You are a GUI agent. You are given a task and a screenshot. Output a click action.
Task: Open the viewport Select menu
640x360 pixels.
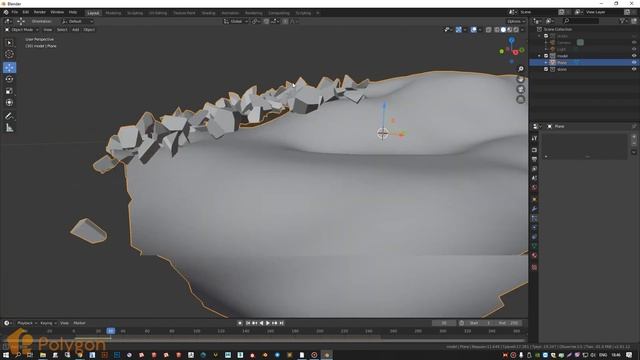tap(62, 30)
